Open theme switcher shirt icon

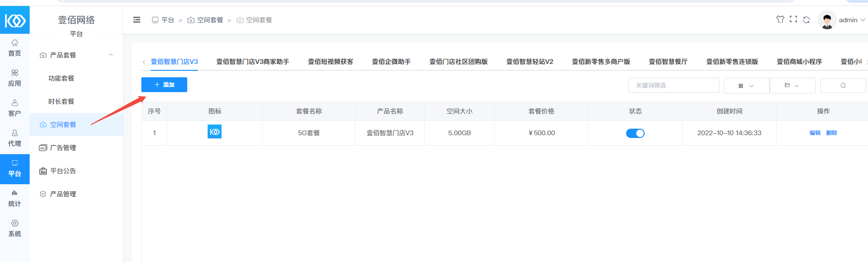(x=780, y=19)
